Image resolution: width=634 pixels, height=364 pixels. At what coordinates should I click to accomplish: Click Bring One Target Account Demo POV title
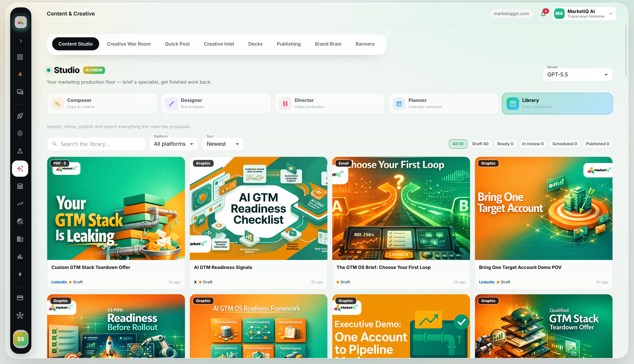pos(520,267)
